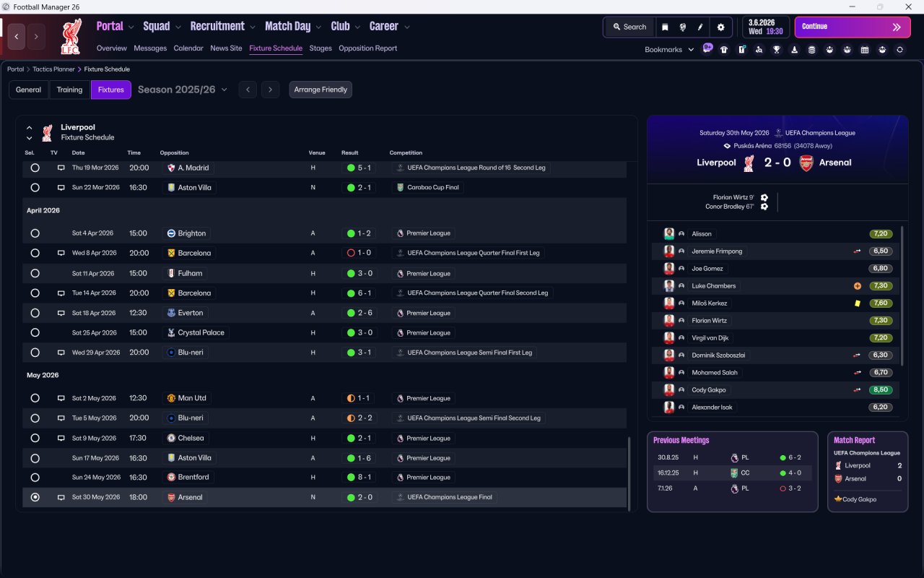Select the Brighton fixture radio button
Screen dimensions: 924x578
[35, 233]
